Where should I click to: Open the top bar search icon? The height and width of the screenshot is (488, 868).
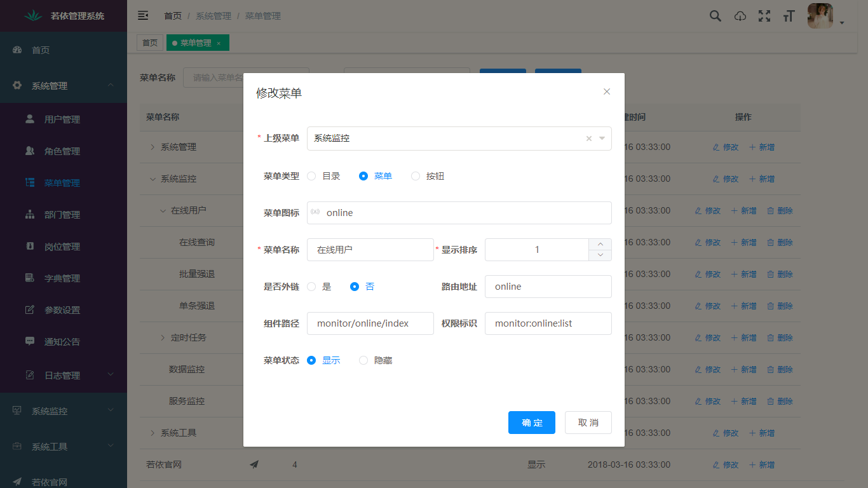[715, 16]
